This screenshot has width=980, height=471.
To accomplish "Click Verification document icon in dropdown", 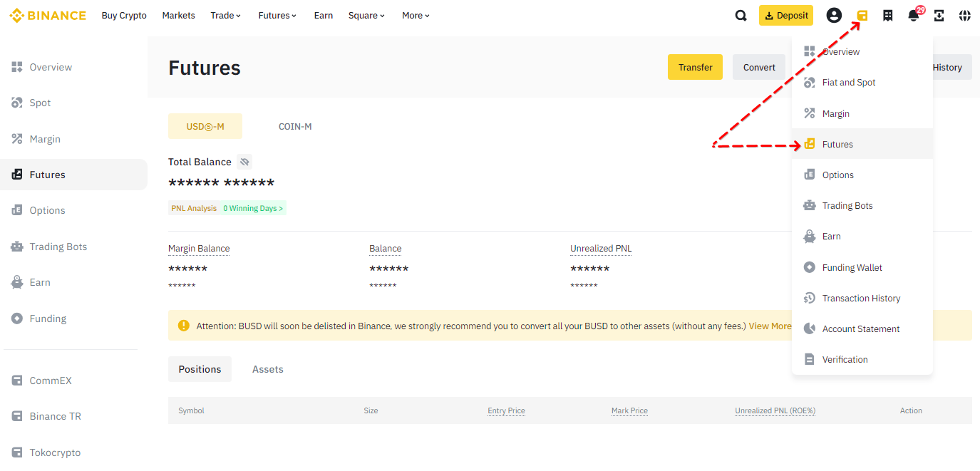I will (x=809, y=359).
